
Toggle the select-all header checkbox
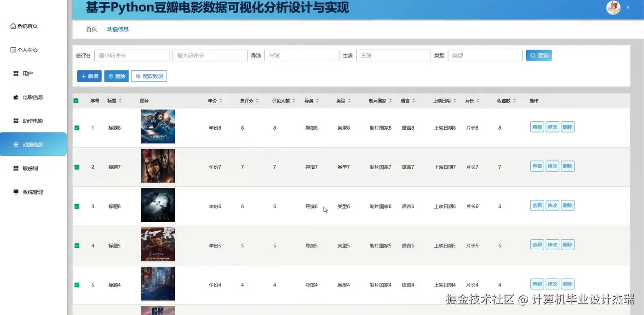pos(76,101)
